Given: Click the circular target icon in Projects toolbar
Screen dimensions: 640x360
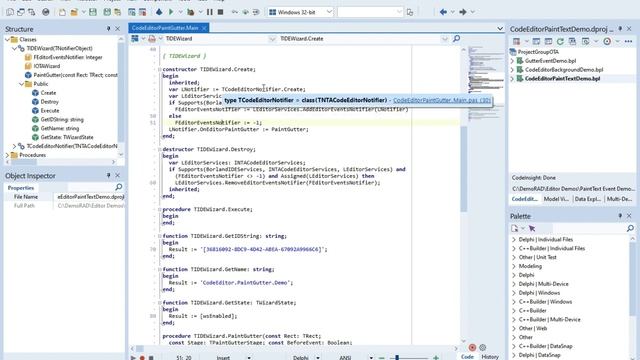Looking at the screenshot, I should [607, 41].
